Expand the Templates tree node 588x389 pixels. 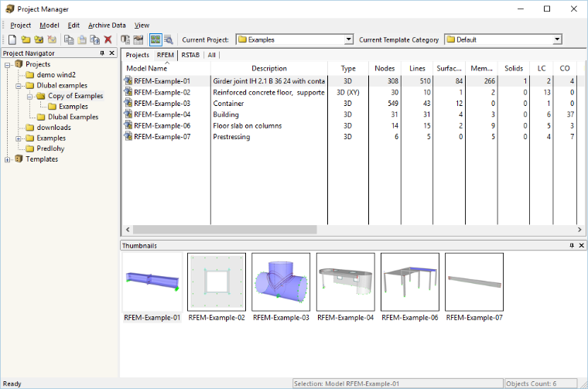tap(7, 159)
